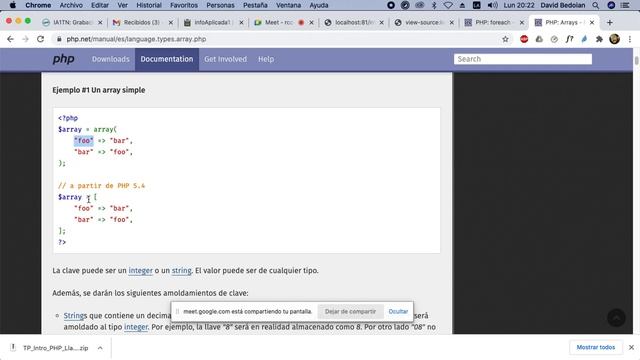The width and height of the screenshot is (640, 360).
Task: Click Ocultar in the sharing bar
Action: tap(398, 311)
